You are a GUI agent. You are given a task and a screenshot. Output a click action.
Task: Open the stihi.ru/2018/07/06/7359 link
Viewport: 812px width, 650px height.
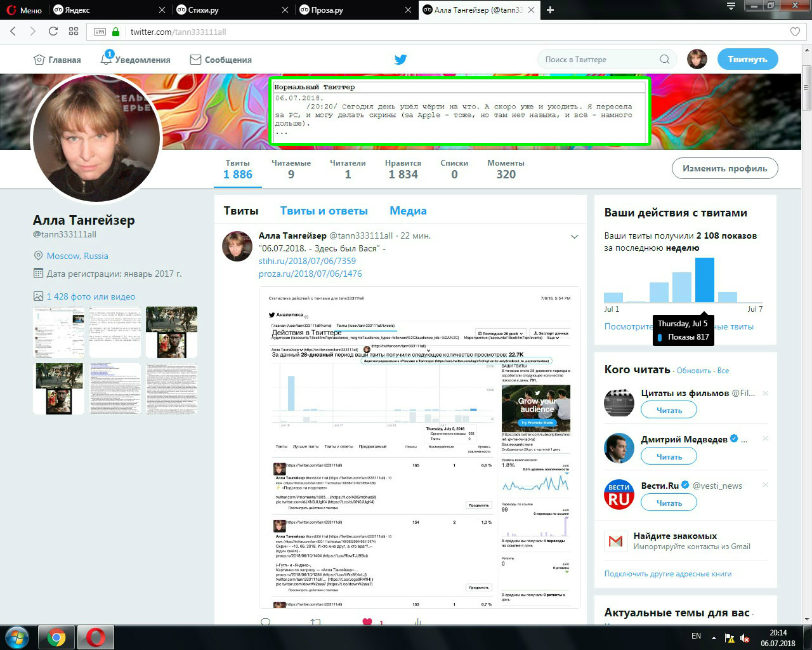click(307, 261)
